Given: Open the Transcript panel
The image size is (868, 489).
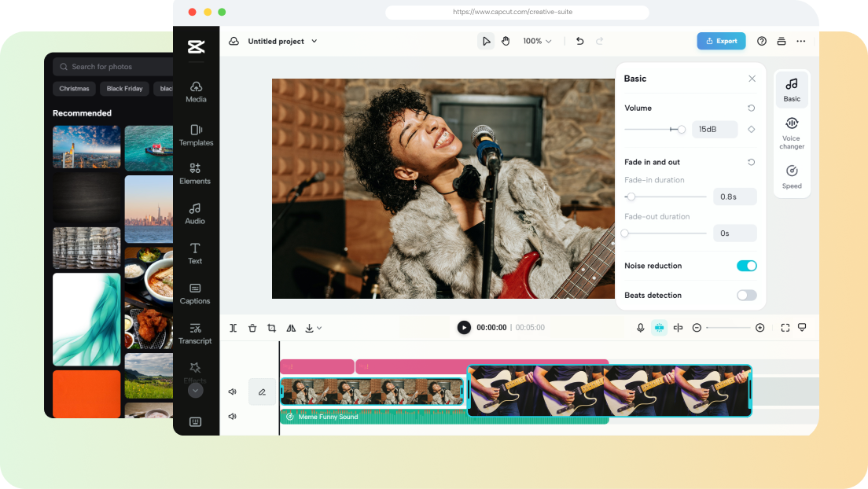Looking at the screenshot, I should 195,333.
